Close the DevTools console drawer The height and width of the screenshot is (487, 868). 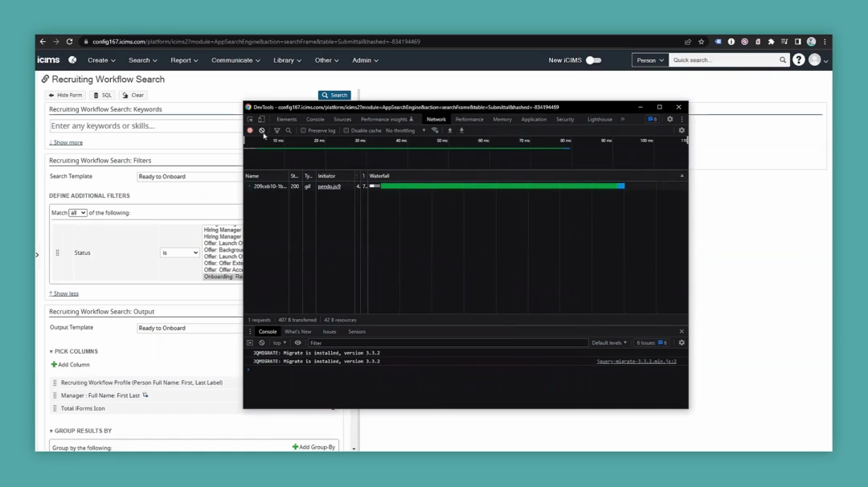682,331
